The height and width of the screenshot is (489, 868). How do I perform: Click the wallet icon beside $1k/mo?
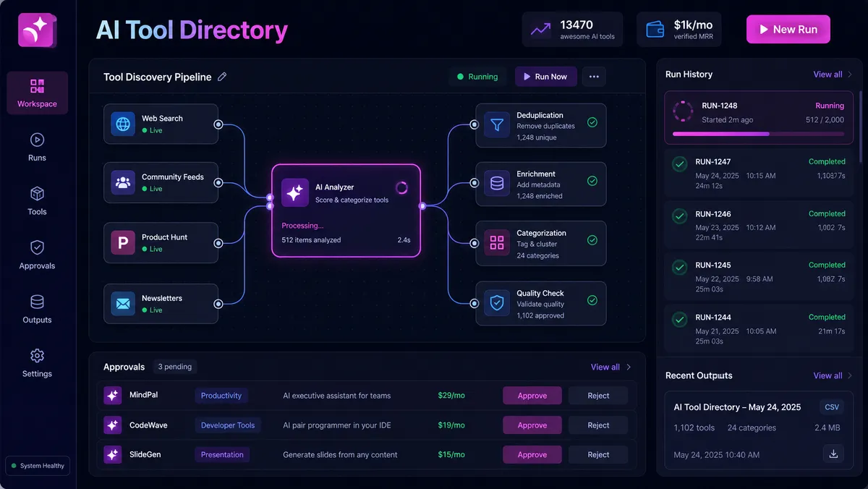tap(655, 30)
